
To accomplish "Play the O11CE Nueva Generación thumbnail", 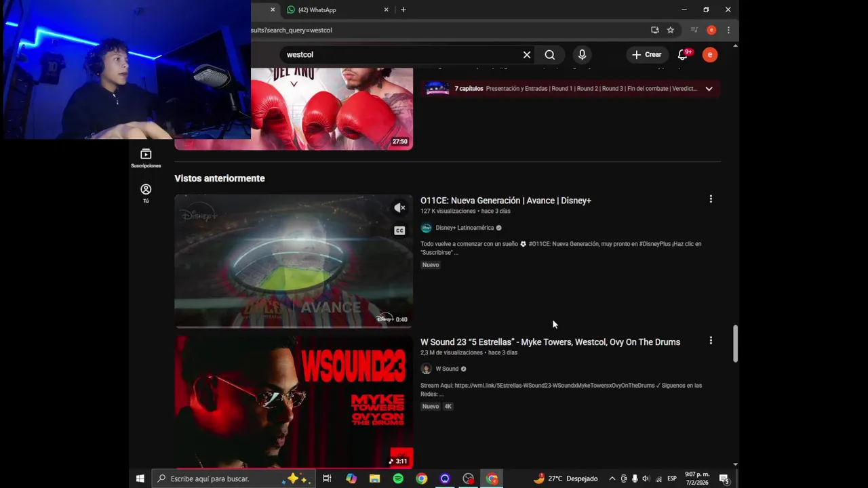I will coord(294,261).
